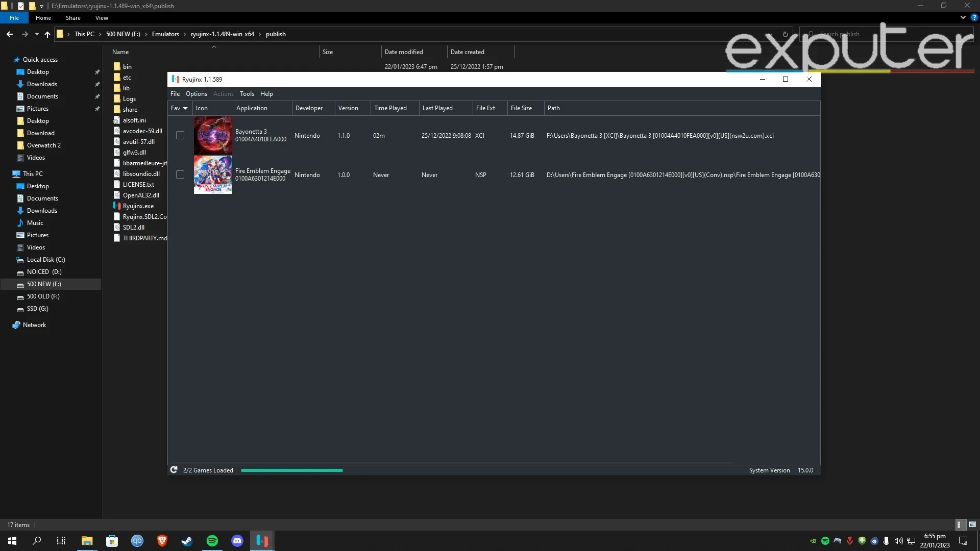Expand the 500 NEW drive tree item
Viewport: 980px width, 551px height.
click(x=9, y=284)
